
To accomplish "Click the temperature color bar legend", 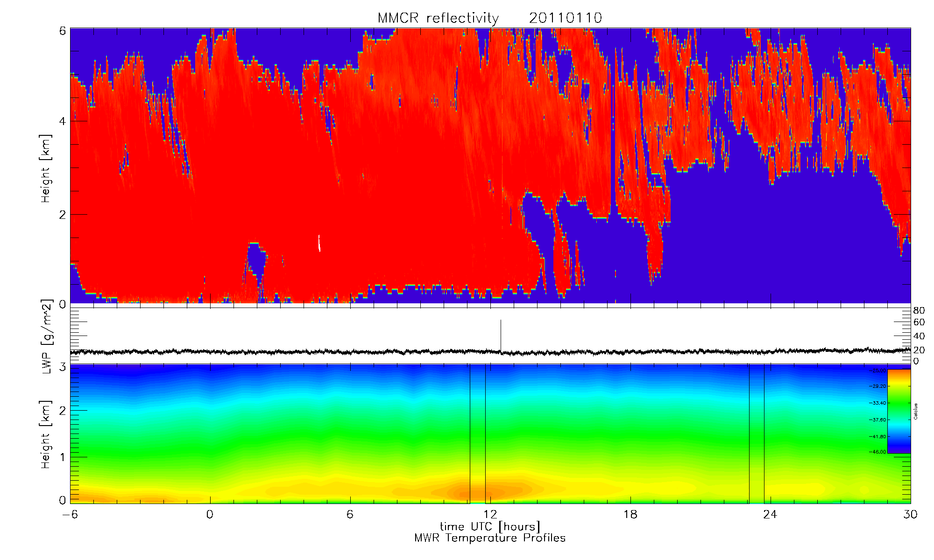I will click(x=899, y=411).
